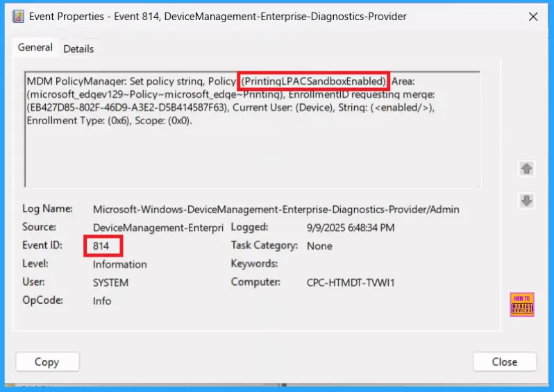Screen dimensions: 554x392
Task: Click the Source value DeviceManagement-Enterpri
Action: point(158,228)
